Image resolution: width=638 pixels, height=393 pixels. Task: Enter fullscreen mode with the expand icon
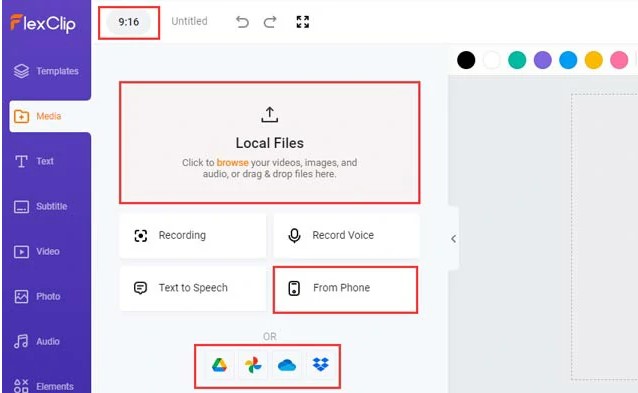tap(303, 22)
